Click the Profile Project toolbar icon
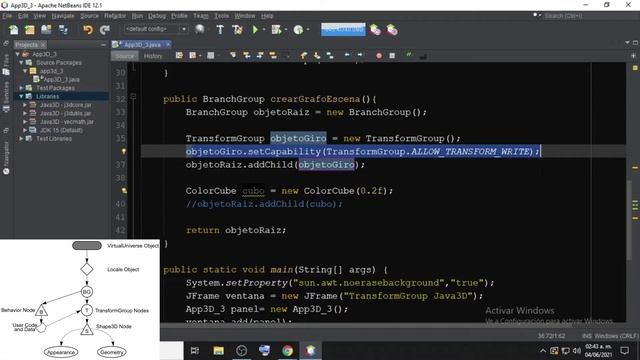The image size is (640, 360). (x=298, y=30)
